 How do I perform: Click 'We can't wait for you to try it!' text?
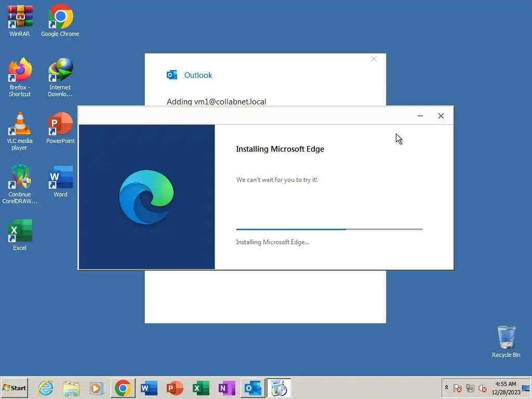click(276, 179)
